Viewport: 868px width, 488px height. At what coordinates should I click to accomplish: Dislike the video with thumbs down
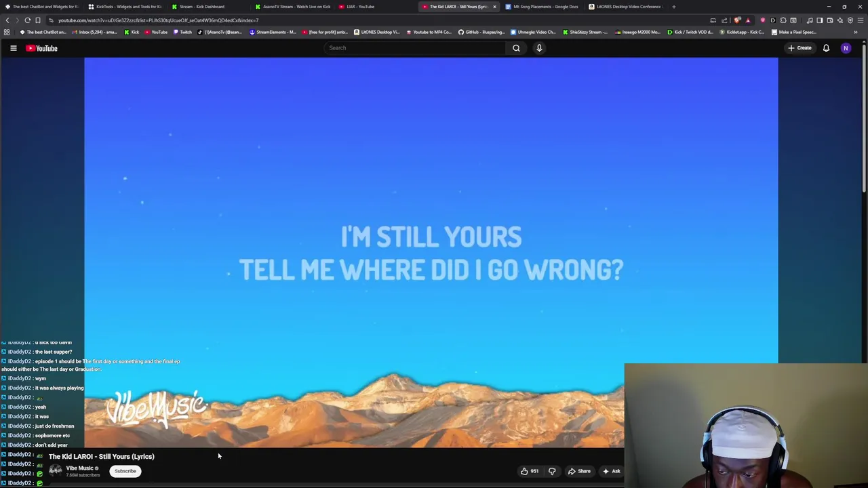(x=552, y=471)
